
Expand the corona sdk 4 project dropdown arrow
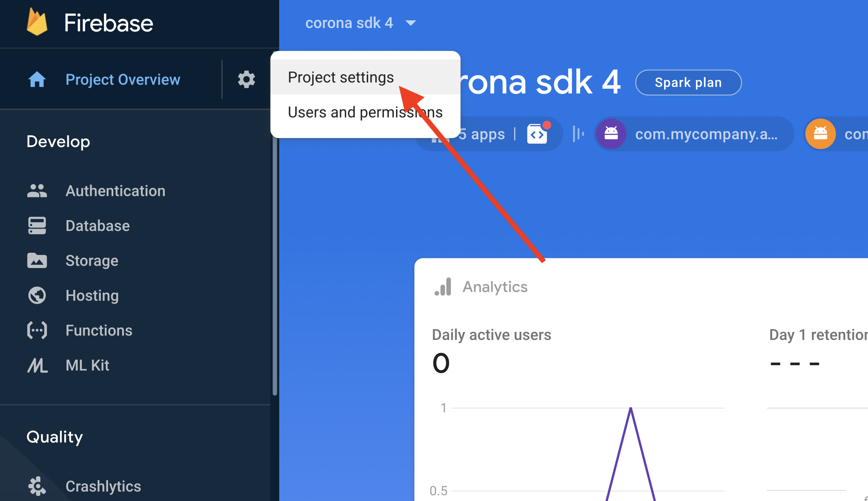(410, 23)
